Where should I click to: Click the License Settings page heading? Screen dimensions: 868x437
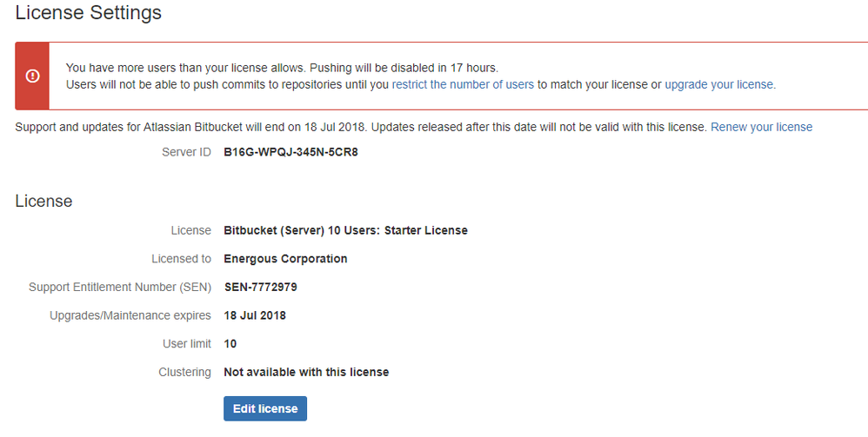click(88, 13)
